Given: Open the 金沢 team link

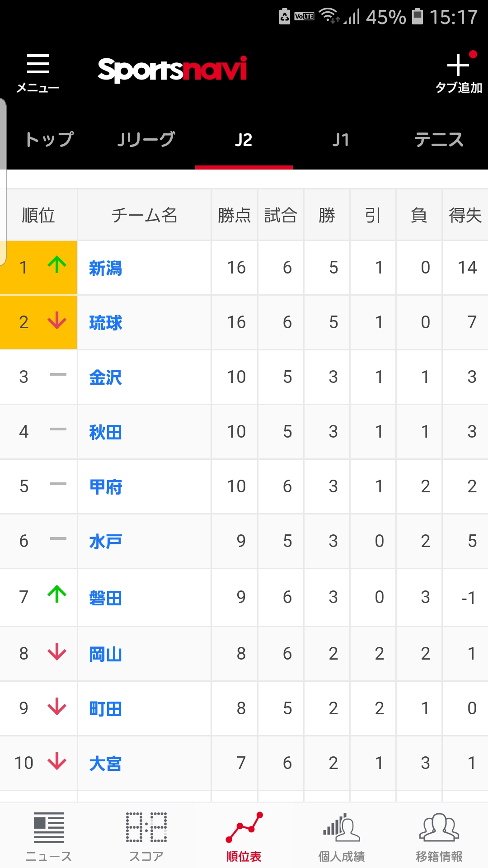Looking at the screenshot, I should pyautogui.click(x=106, y=377).
